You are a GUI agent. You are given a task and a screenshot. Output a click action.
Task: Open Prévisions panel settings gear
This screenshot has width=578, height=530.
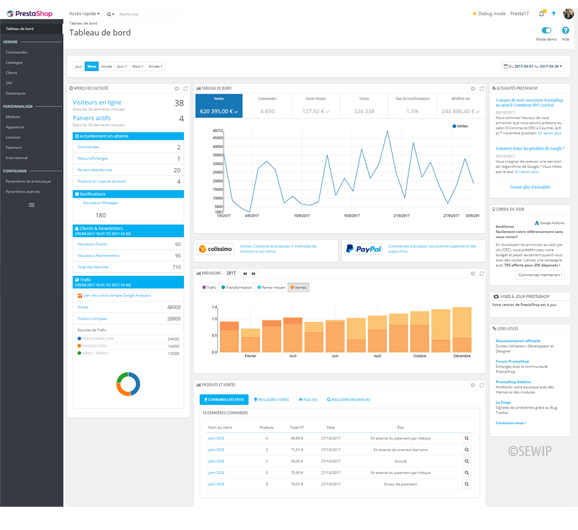473,273
